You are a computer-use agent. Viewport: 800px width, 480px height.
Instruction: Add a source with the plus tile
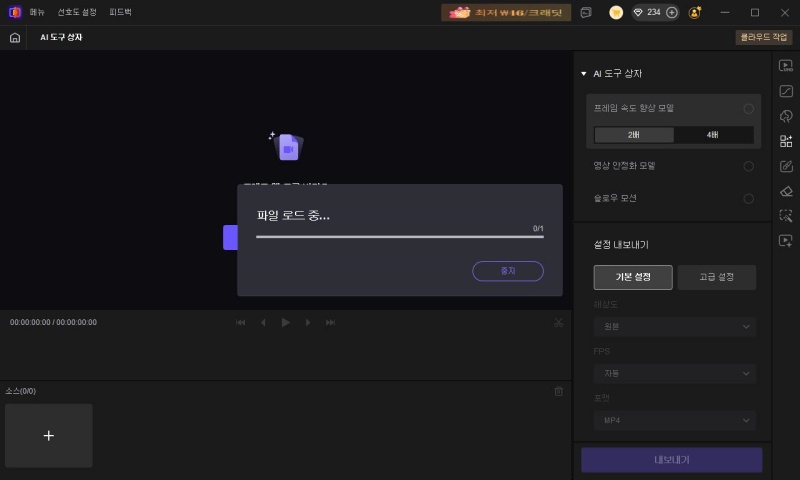48,436
